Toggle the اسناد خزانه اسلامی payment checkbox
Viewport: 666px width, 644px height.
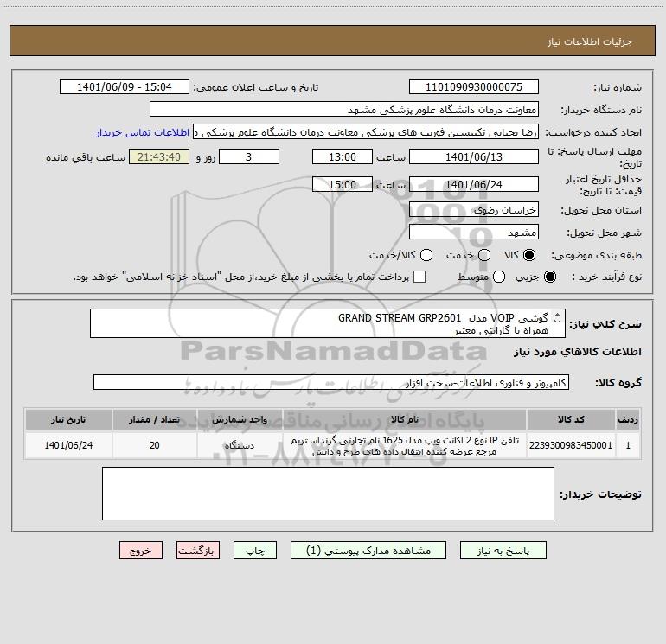point(419,277)
